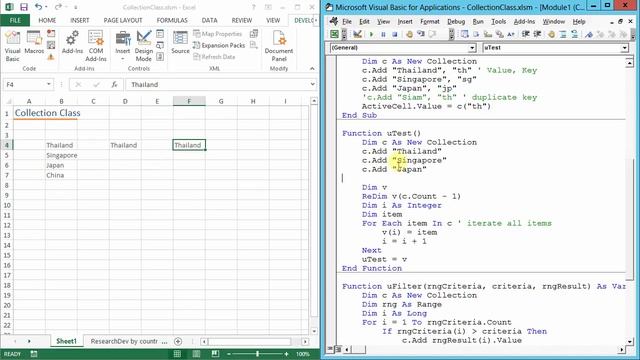Run the macro with green play icon
Viewport: 640px width, 360px height.
tap(371, 35)
